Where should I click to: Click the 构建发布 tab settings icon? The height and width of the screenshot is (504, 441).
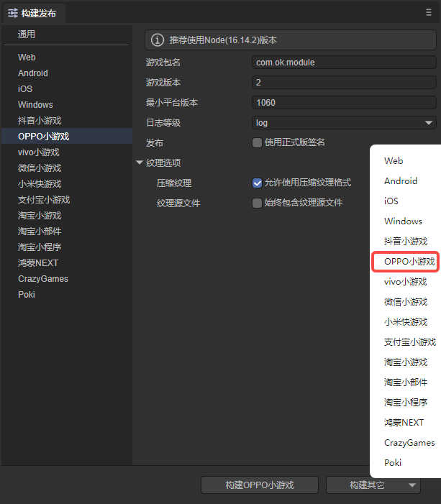pos(12,13)
